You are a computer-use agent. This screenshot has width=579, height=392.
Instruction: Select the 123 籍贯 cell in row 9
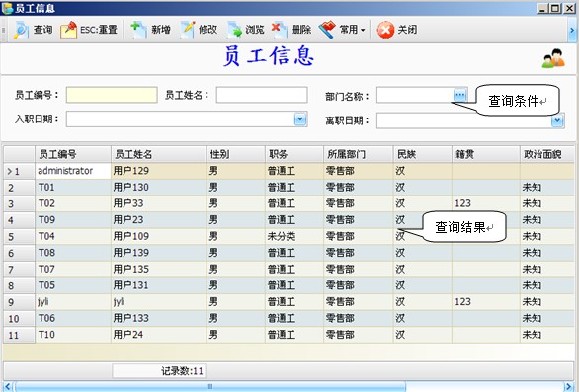tap(486, 302)
